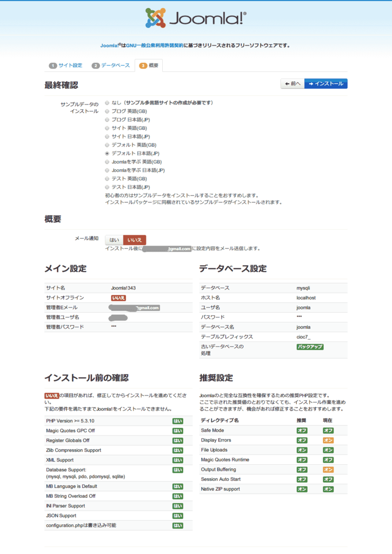Click the はい badge for MB String Overload Off
The image size is (392, 554).
178,497
